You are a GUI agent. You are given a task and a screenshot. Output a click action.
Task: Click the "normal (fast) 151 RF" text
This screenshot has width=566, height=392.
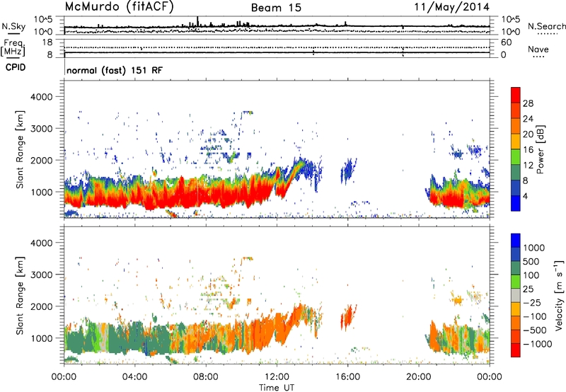pos(115,70)
